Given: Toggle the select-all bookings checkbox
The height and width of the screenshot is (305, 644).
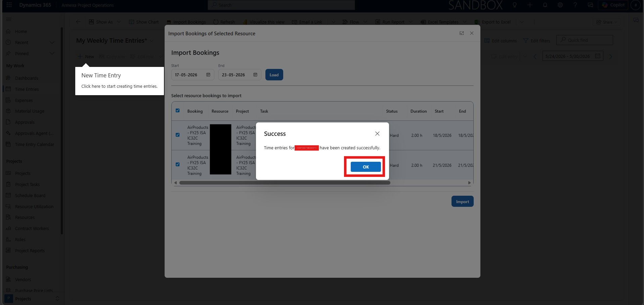Looking at the screenshot, I should [x=178, y=110].
